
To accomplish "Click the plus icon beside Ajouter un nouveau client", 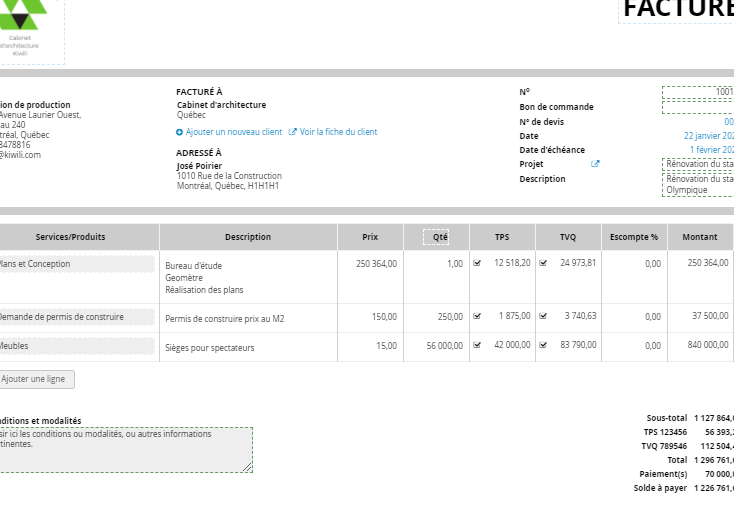I will click(180, 132).
